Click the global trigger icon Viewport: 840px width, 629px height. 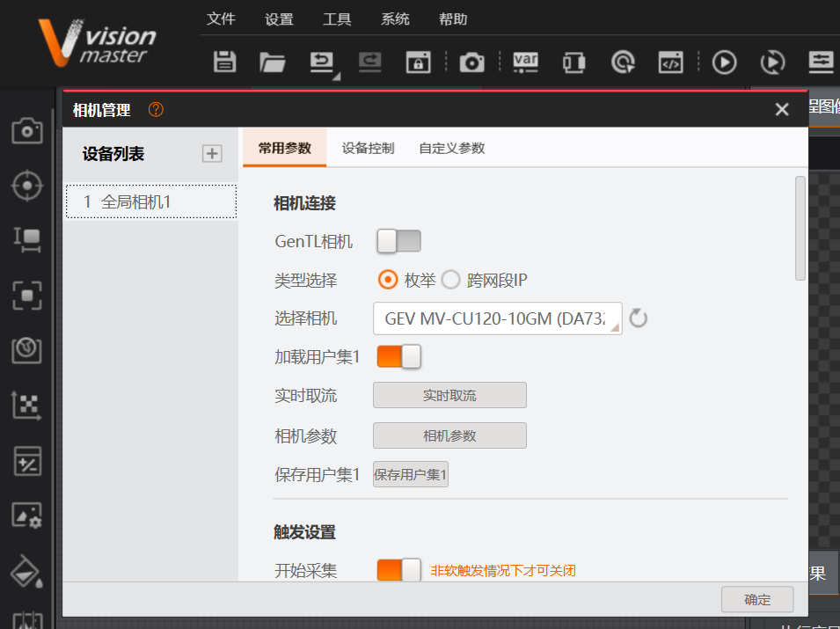(623, 62)
